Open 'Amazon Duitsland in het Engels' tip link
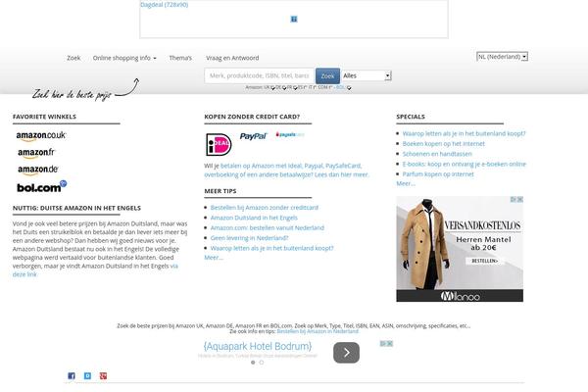 pos(254,218)
